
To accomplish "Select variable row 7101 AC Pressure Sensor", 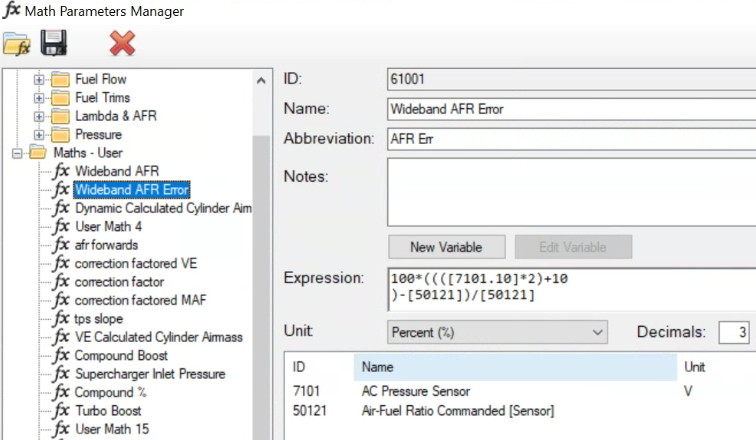I will pos(520,391).
